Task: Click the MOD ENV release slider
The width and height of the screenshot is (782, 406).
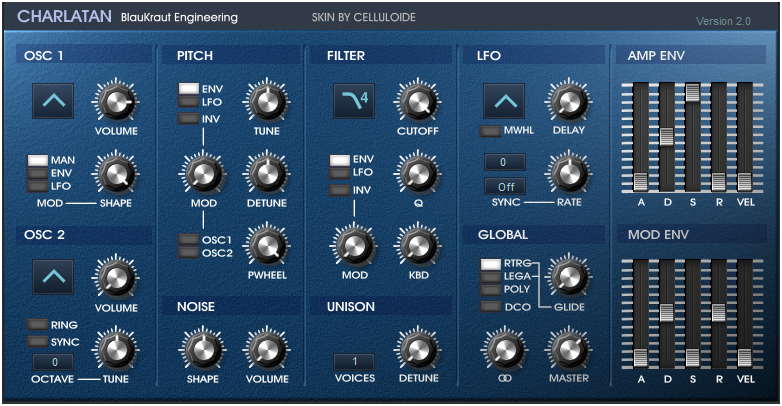Action: point(719,314)
